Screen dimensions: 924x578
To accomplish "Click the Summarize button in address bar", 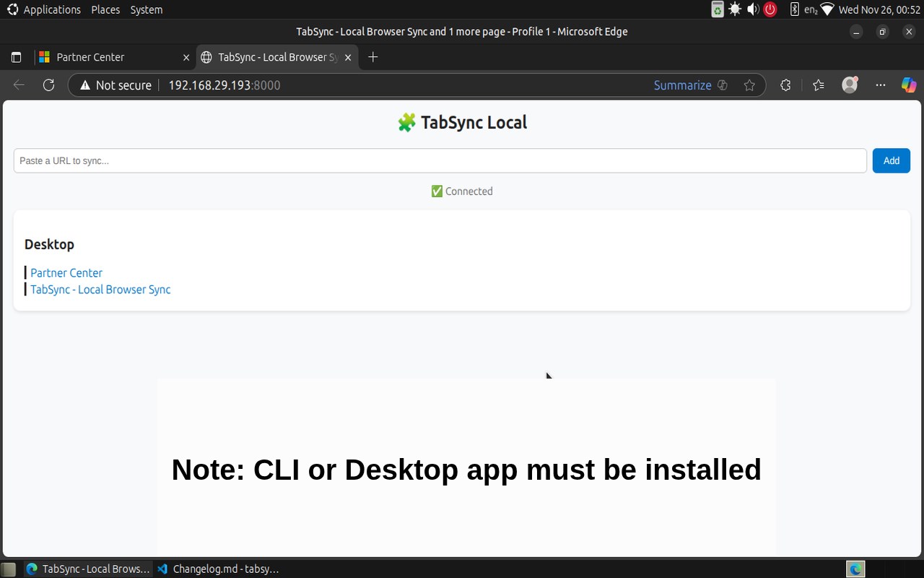I will pos(683,85).
